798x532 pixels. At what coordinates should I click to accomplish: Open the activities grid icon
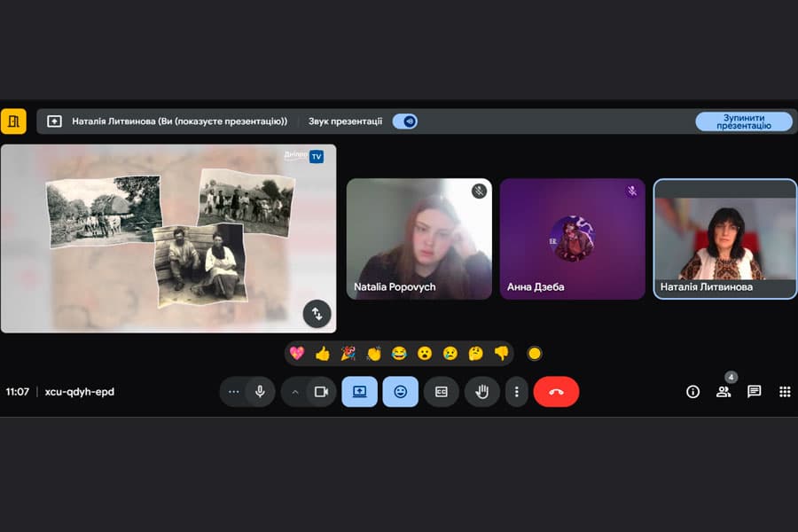point(785,392)
